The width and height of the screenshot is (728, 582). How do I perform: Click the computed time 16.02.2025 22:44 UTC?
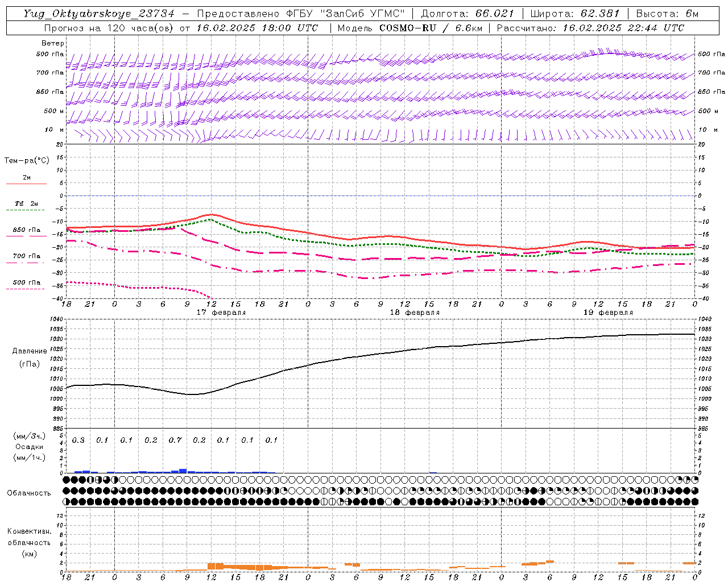coord(624,28)
